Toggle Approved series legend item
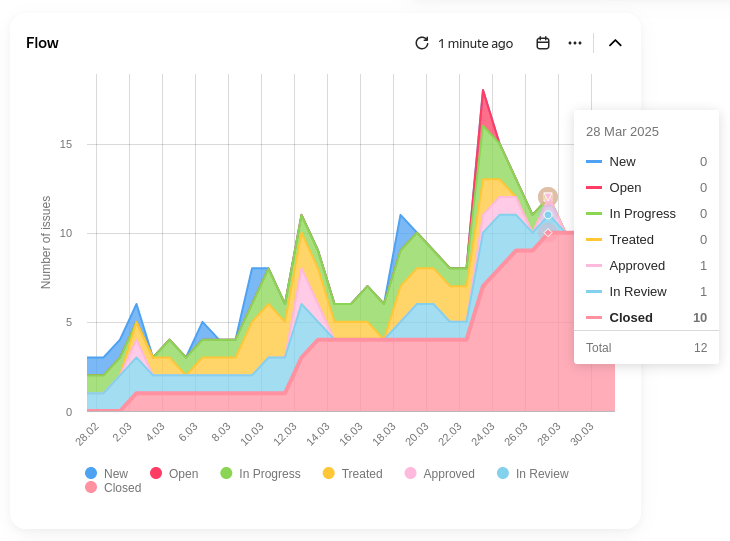730x541 pixels. coord(439,474)
